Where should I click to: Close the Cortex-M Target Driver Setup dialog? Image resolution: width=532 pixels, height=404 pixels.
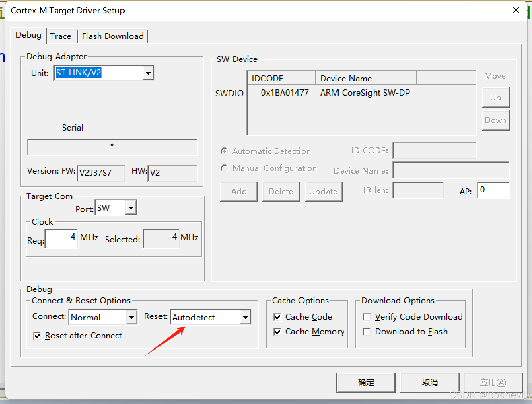[516, 10]
